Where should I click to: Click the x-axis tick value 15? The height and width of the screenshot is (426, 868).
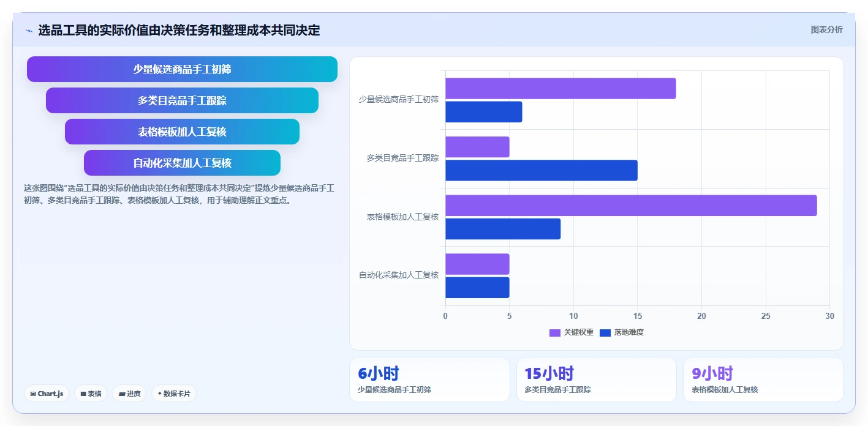638,316
